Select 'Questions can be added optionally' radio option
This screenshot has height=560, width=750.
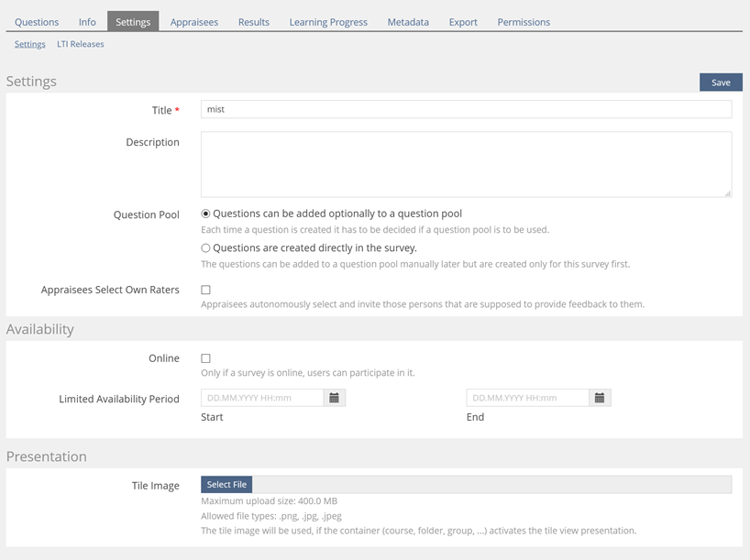pyautogui.click(x=205, y=214)
